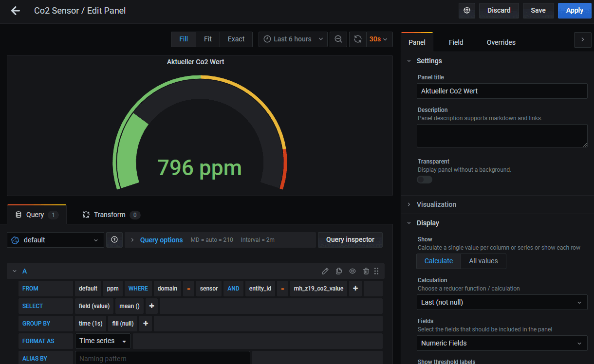Screen dimensions: 594x364
Task: Click the refresh dashboard icon
Action: [358, 39]
